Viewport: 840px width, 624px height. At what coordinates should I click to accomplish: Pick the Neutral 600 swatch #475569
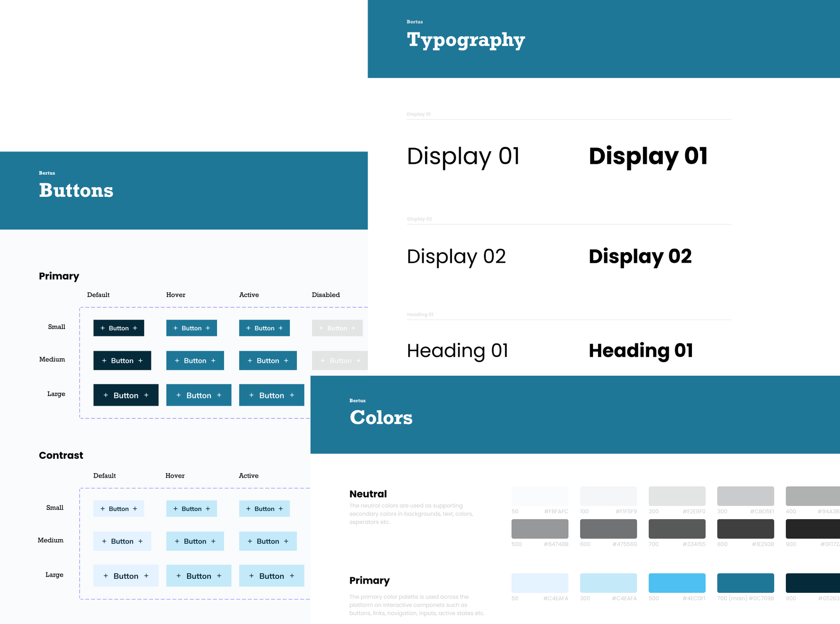click(x=608, y=529)
